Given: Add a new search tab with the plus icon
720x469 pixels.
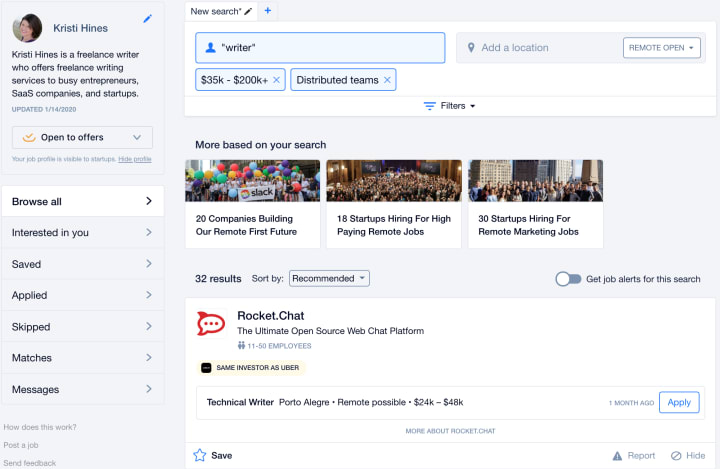Looking at the screenshot, I should [x=268, y=11].
